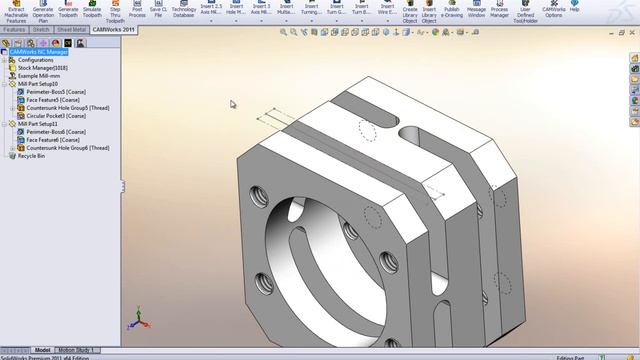
Task: Click the Apply Scene icon
Action: (446, 32)
